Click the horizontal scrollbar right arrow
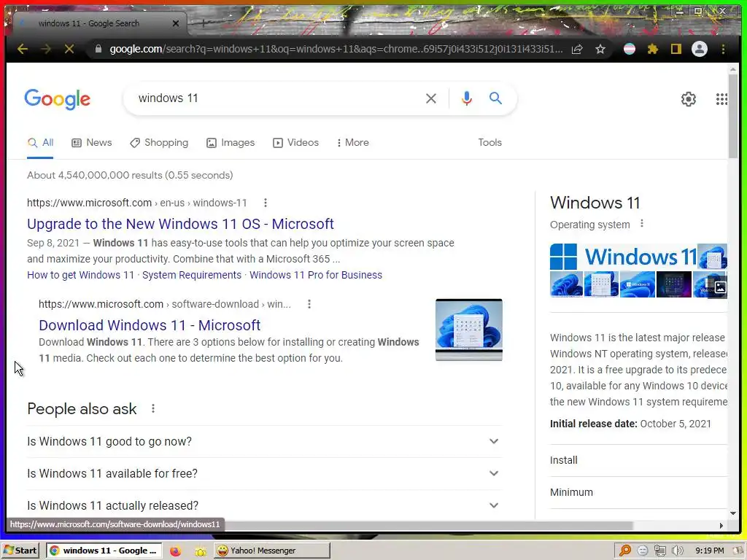747x560 pixels. point(721,526)
